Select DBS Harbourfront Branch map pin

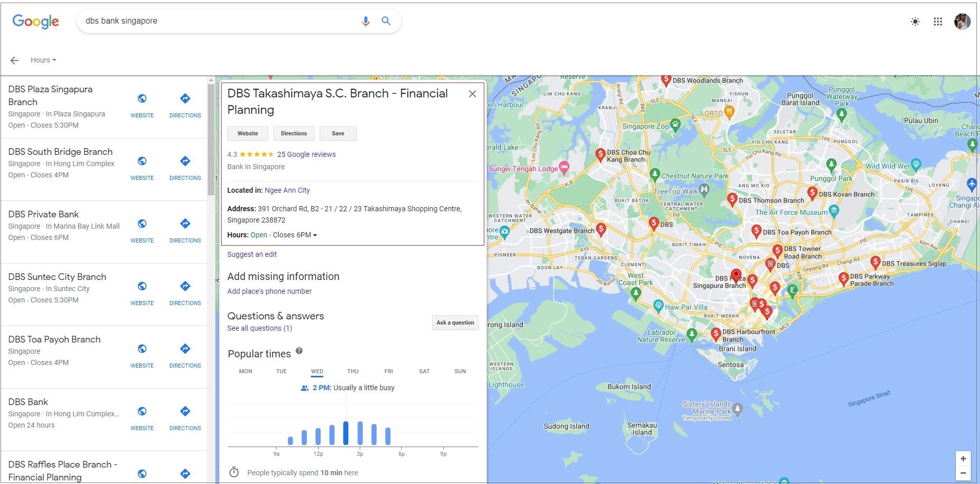click(716, 334)
